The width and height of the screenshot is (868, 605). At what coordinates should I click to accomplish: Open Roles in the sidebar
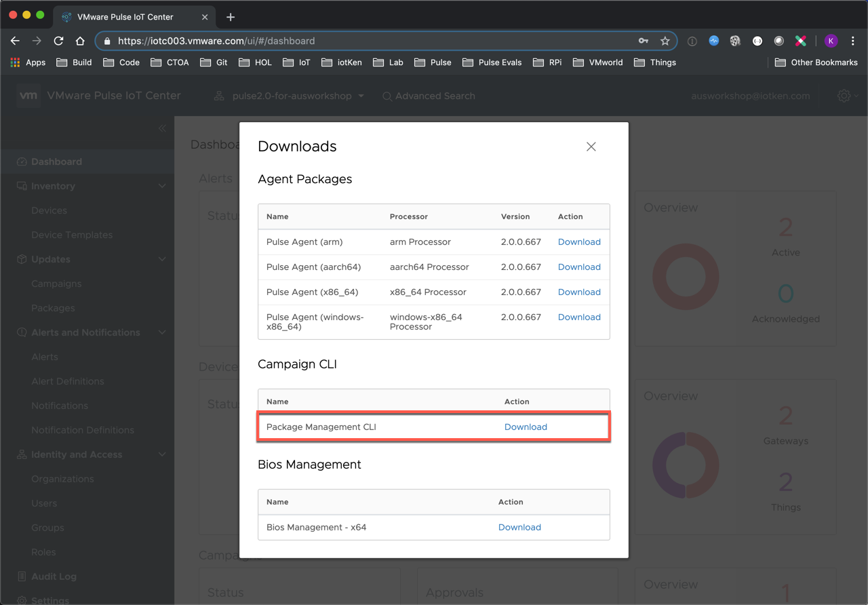tap(43, 552)
